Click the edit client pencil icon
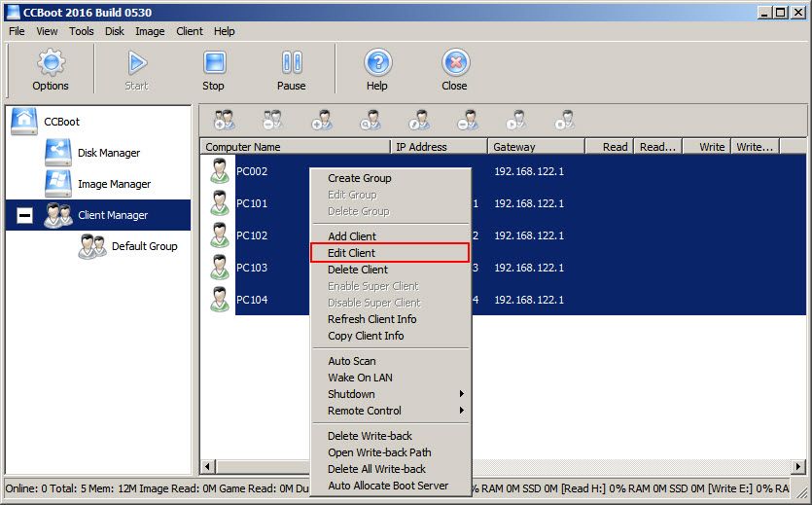 click(x=419, y=120)
